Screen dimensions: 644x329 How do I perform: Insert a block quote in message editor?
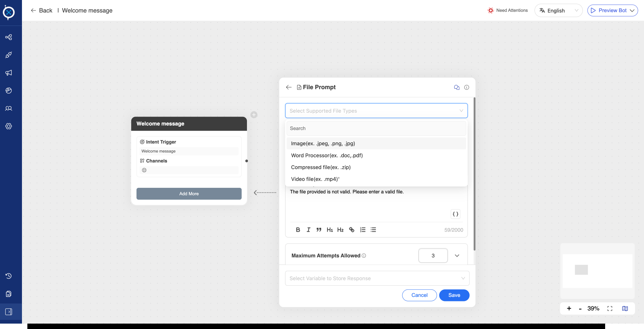click(x=319, y=230)
